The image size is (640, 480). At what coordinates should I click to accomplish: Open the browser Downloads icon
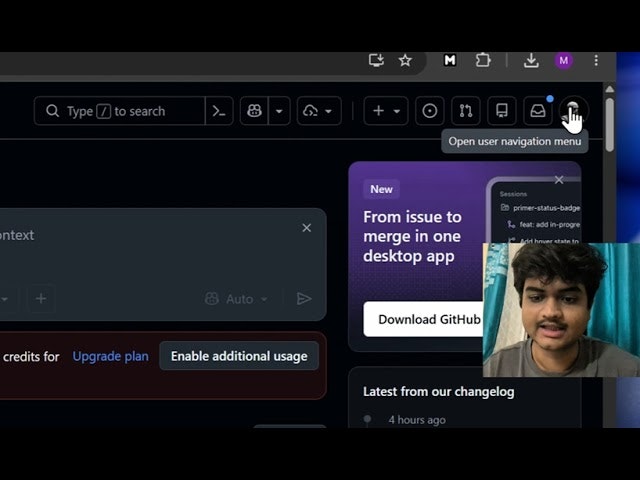[x=531, y=60]
